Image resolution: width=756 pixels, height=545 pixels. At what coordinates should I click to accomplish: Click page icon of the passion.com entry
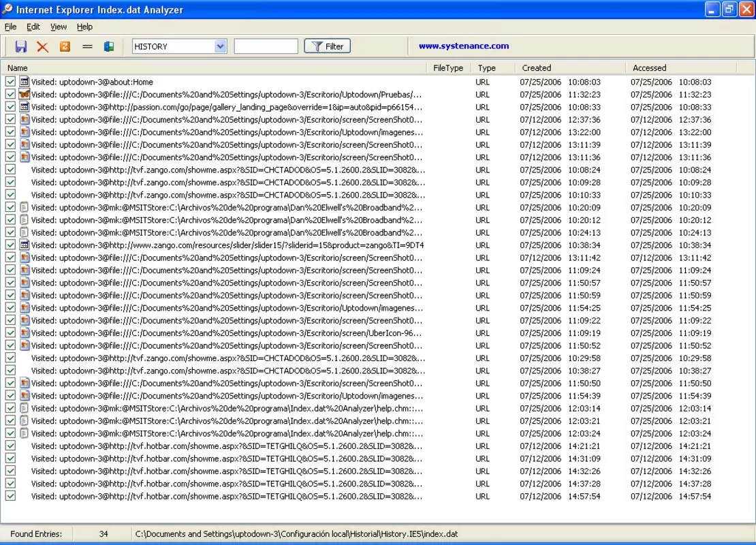pyautogui.click(x=24, y=107)
